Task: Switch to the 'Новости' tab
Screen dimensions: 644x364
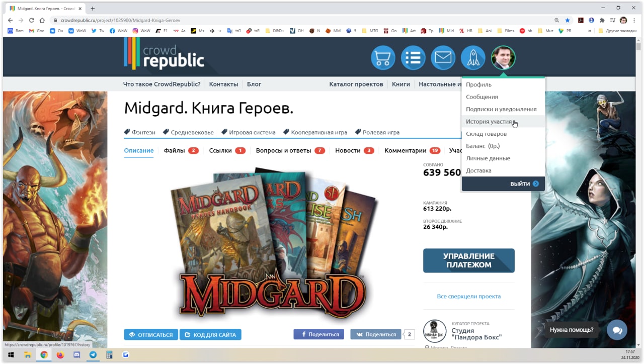Action: 355,150
